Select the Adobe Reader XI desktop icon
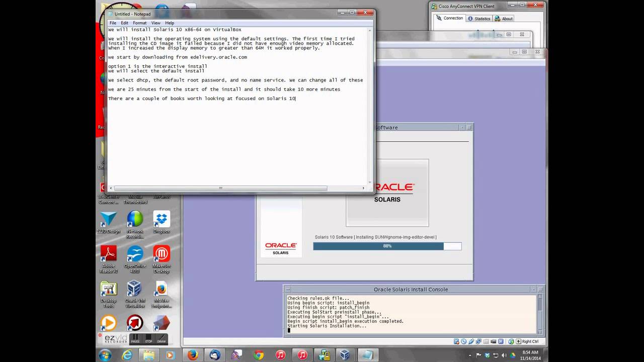 pyautogui.click(x=109, y=259)
